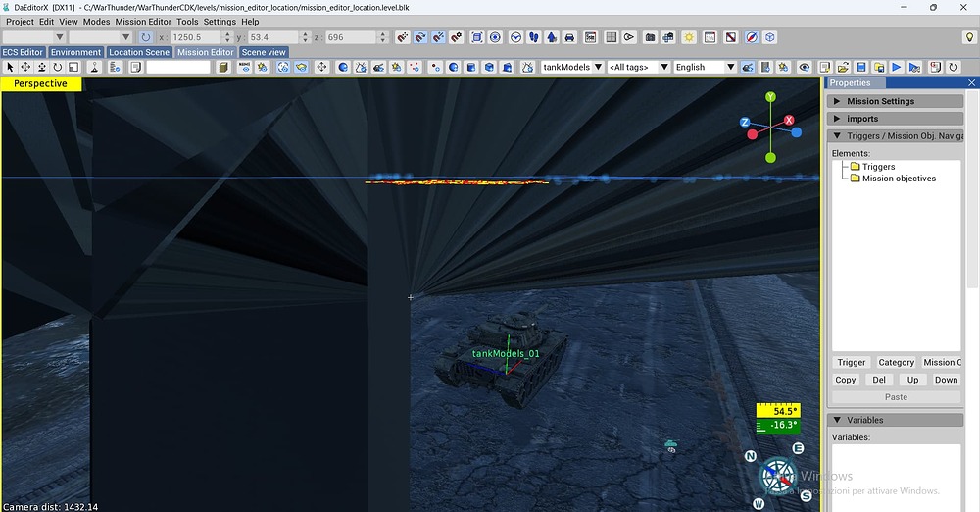Image resolution: width=980 pixels, height=512 pixels.
Task: Click the drop-to-surface tool icon
Action: tap(94, 67)
